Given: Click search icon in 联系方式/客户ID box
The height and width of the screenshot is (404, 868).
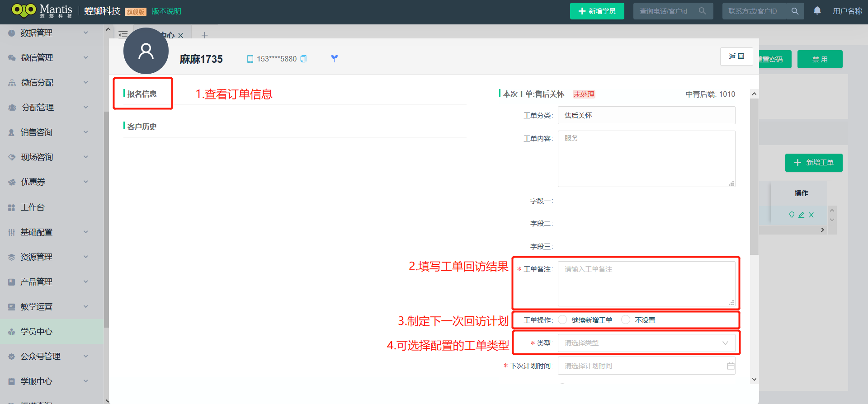Looking at the screenshot, I should pyautogui.click(x=795, y=11).
